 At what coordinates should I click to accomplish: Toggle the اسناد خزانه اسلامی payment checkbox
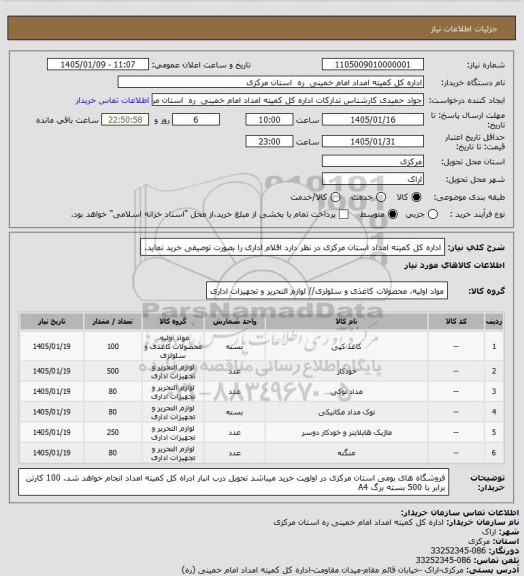pos(344,214)
